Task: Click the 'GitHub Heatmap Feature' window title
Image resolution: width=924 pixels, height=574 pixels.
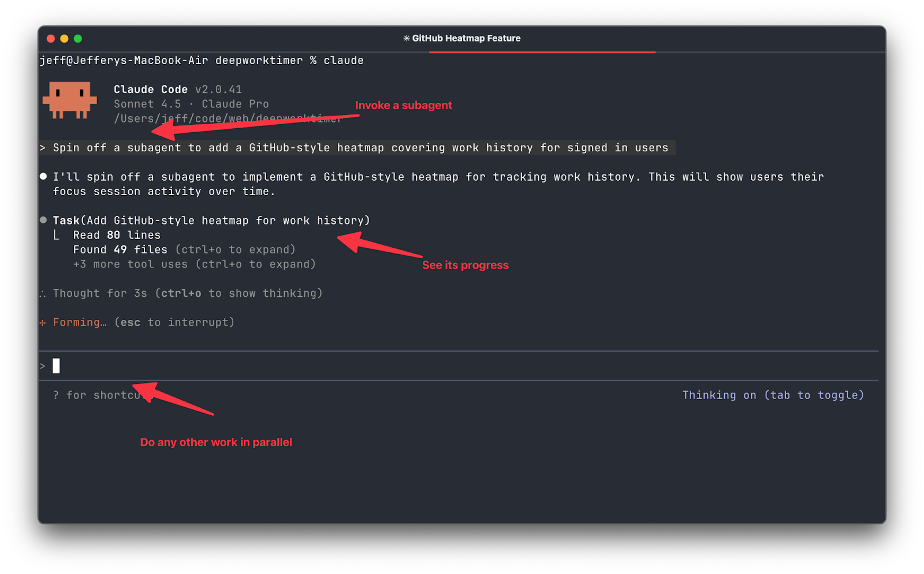Action: click(x=462, y=38)
